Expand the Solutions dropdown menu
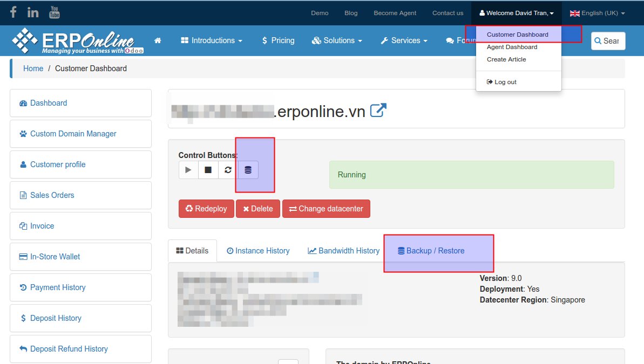644x364 pixels. point(337,40)
